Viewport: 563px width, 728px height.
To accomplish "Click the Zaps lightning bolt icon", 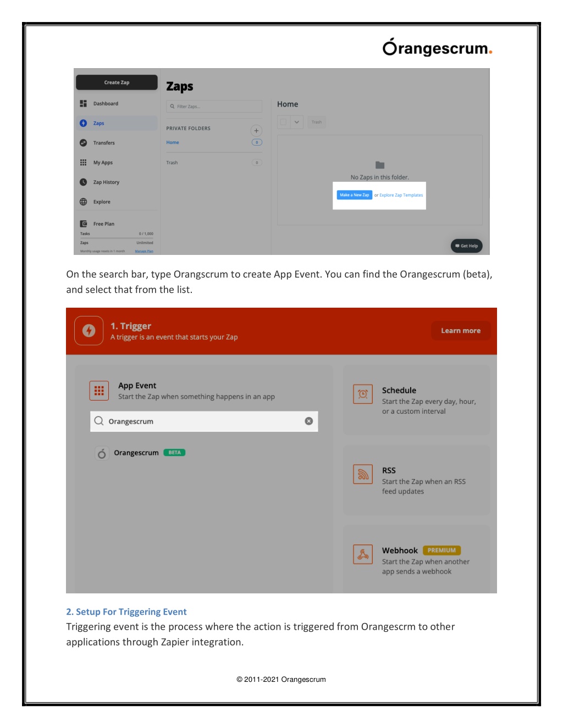I will click(x=84, y=123).
